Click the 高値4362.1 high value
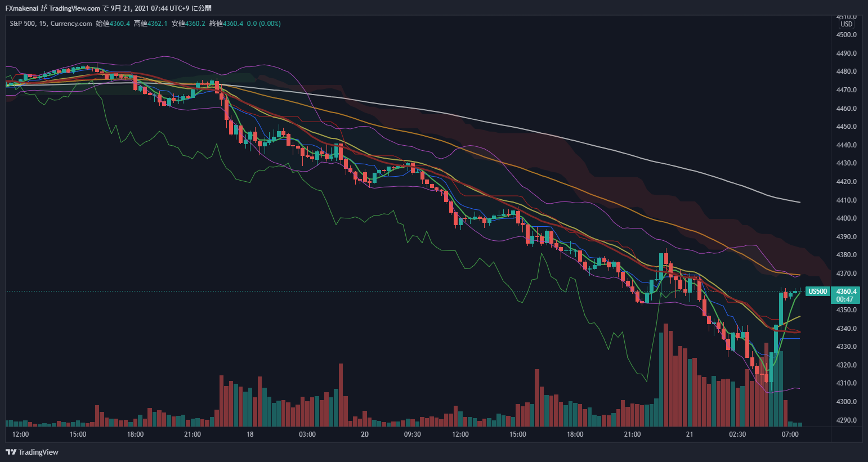 point(151,24)
